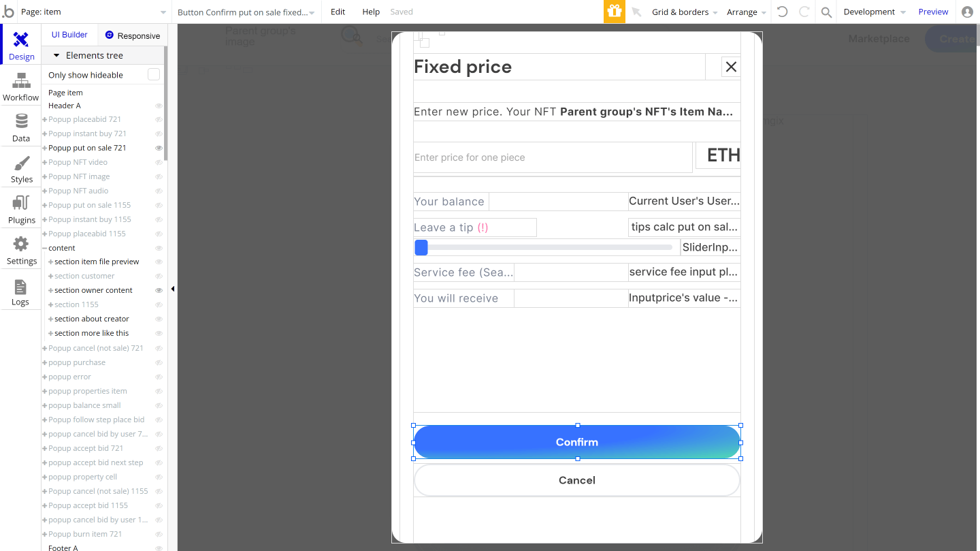Select the Data tab icon

[20, 128]
